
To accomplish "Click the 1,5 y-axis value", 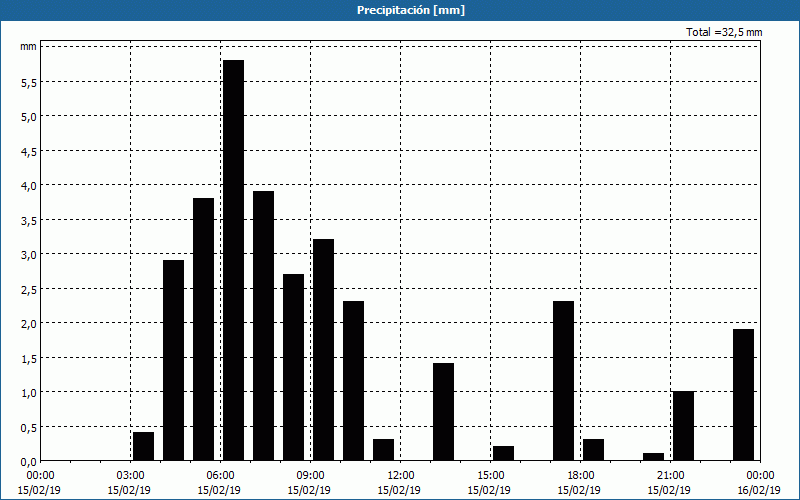I will click(x=29, y=357).
